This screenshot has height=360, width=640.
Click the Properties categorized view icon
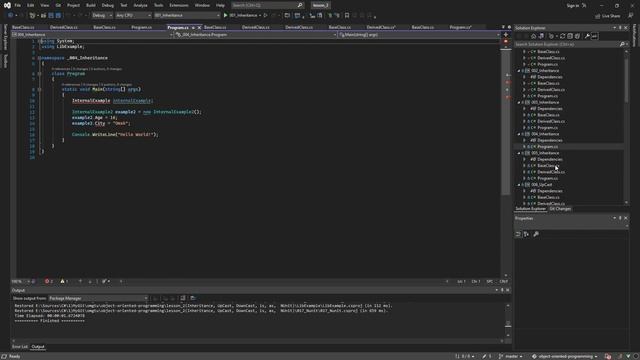(x=518, y=234)
